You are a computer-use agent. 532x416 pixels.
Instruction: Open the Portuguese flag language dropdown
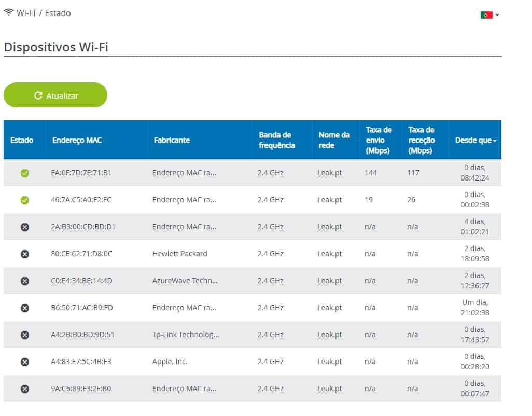489,15
